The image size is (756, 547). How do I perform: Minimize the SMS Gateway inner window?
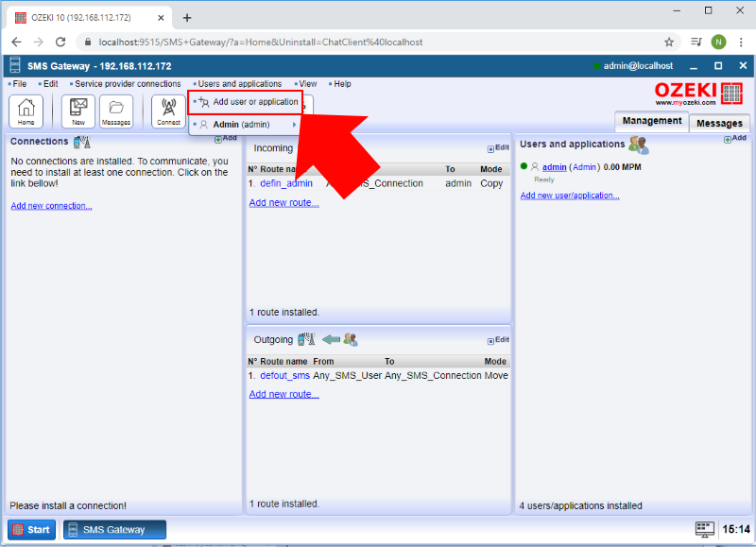coord(694,66)
